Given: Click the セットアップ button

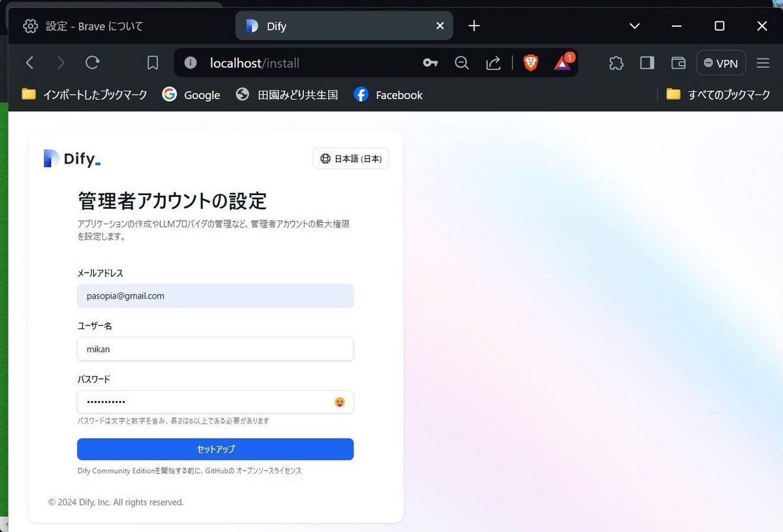Looking at the screenshot, I should tap(215, 449).
